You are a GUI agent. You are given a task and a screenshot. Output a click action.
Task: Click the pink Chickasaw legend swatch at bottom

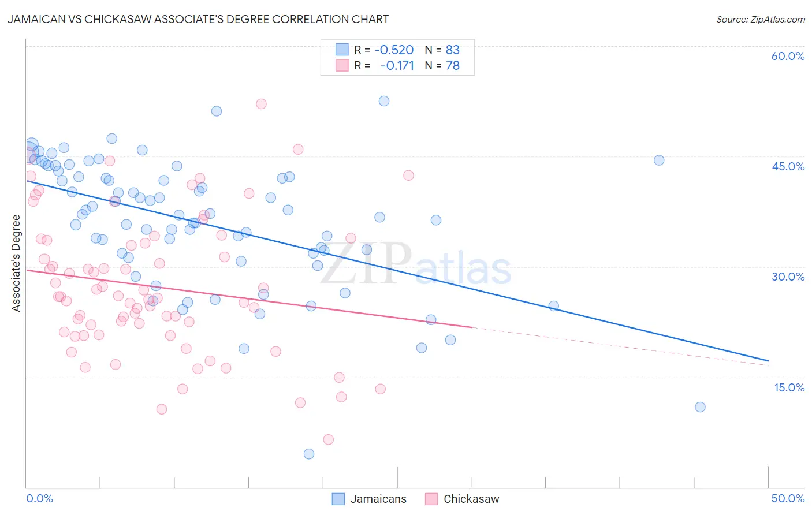431,499
